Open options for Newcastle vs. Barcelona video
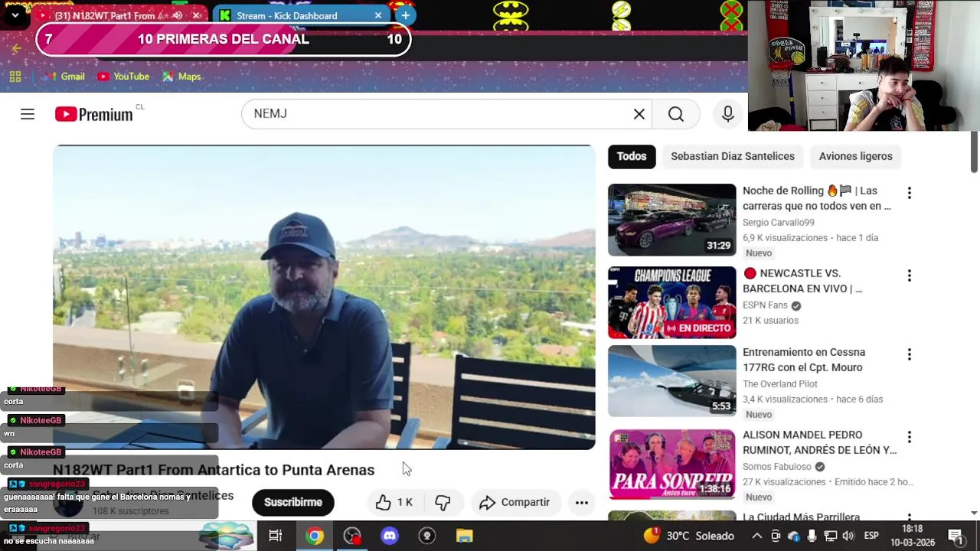Image resolution: width=980 pixels, height=551 pixels. click(x=909, y=275)
